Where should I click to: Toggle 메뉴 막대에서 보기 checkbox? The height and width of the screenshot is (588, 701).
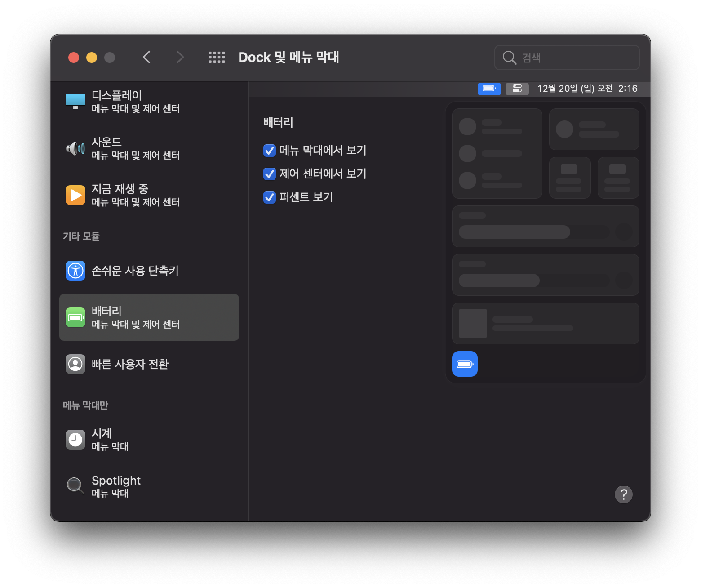[x=270, y=151]
